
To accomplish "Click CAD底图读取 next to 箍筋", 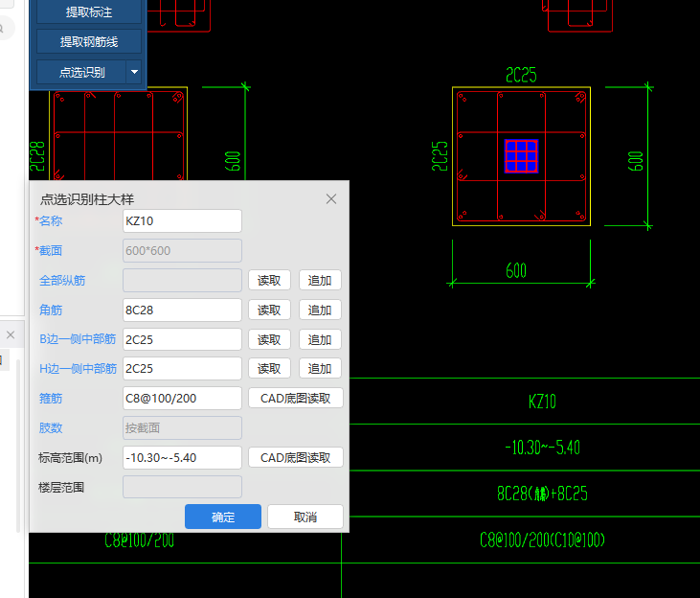I will [x=296, y=399].
